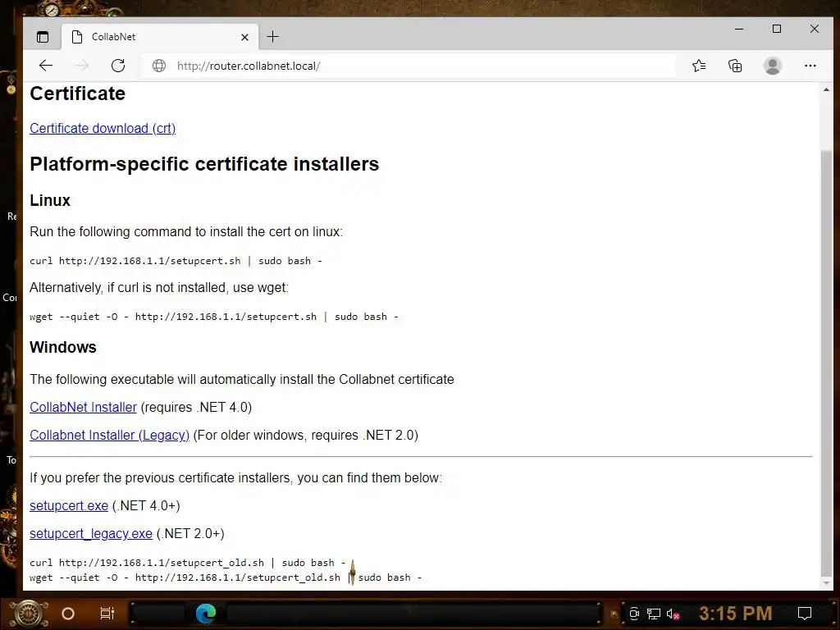Viewport: 840px width, 630px height.
Task: Click the scrollbar up arrow
Action: (826, 89)
